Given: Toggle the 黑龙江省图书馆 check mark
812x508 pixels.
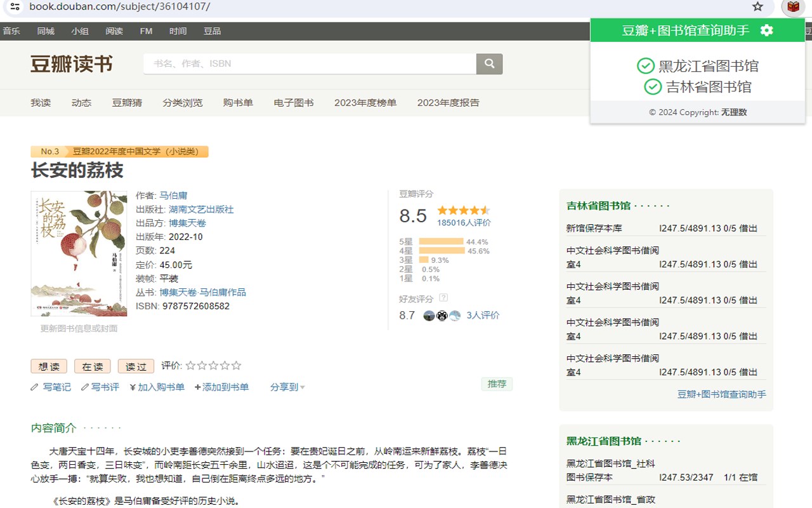Looking at the screenshot, I should pos(645,66).
